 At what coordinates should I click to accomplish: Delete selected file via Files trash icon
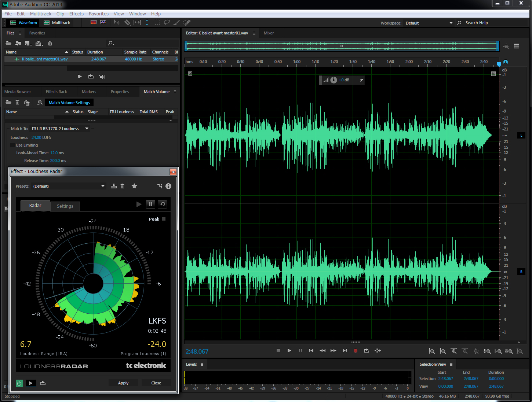click(50, 43)
